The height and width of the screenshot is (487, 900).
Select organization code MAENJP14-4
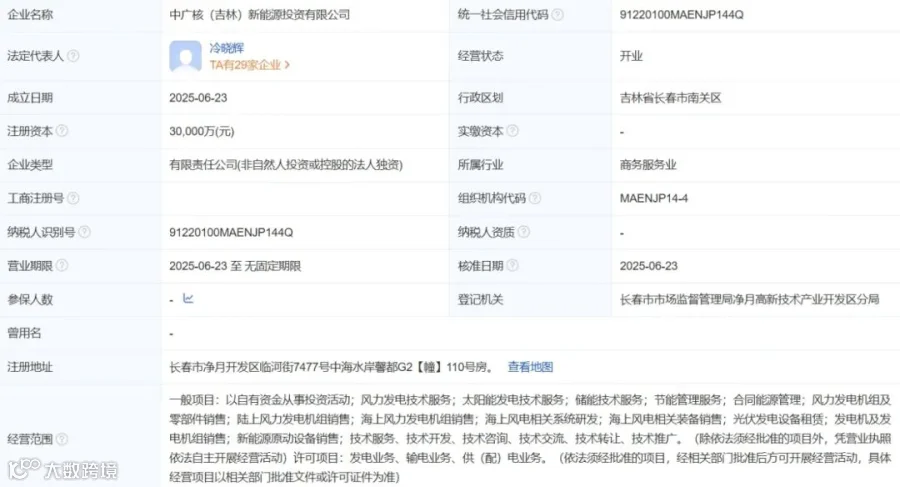tap(654, 199)
